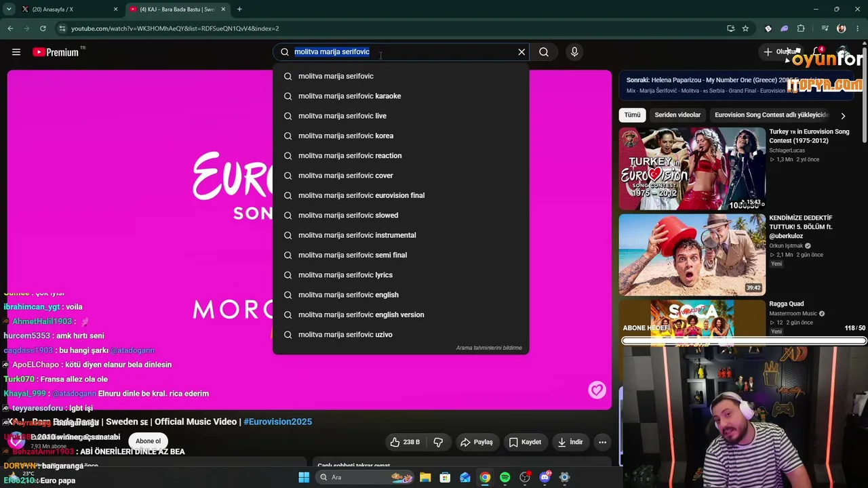The image size is (868, 488).
Task: Choose suggestion molitva marija serifovic lyrics
Action: [x=401, y=275]
